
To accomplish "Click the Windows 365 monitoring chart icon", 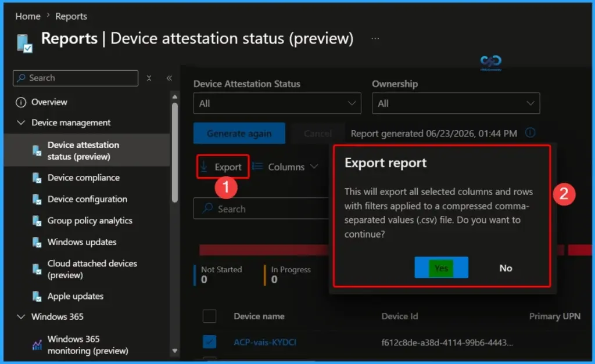I will (x=37, y=345).
